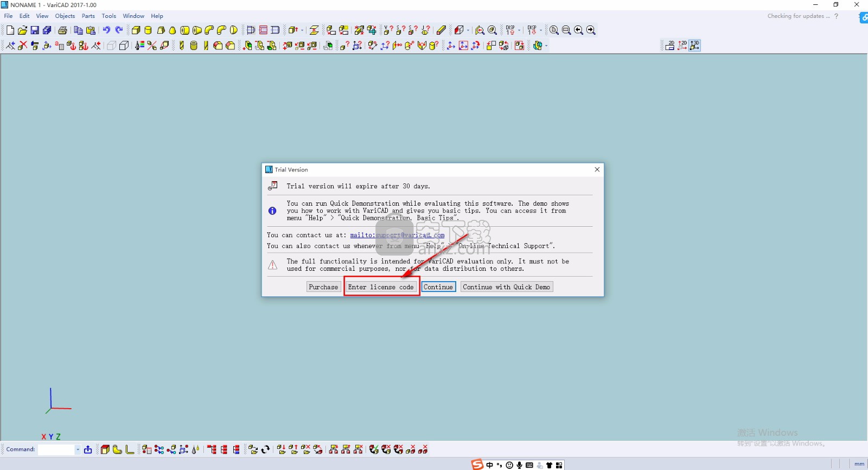Open the Parts menu

click(x=88, y=16)
